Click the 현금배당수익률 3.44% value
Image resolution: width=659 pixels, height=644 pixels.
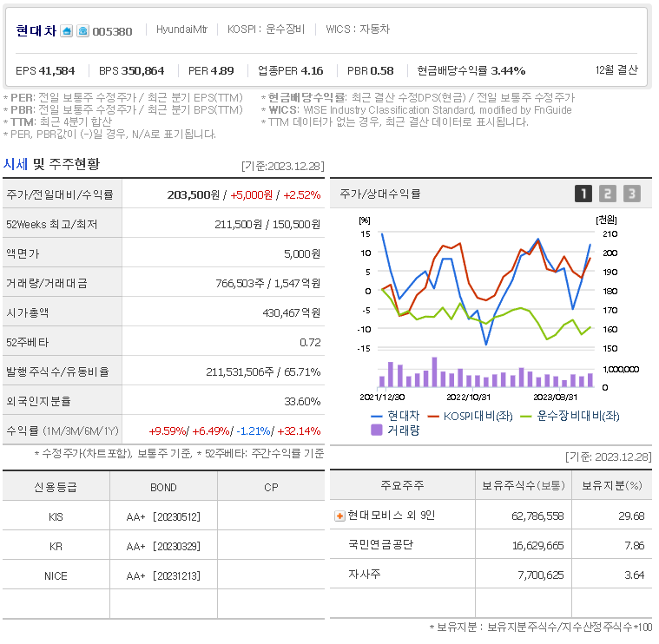pos(508,70)
